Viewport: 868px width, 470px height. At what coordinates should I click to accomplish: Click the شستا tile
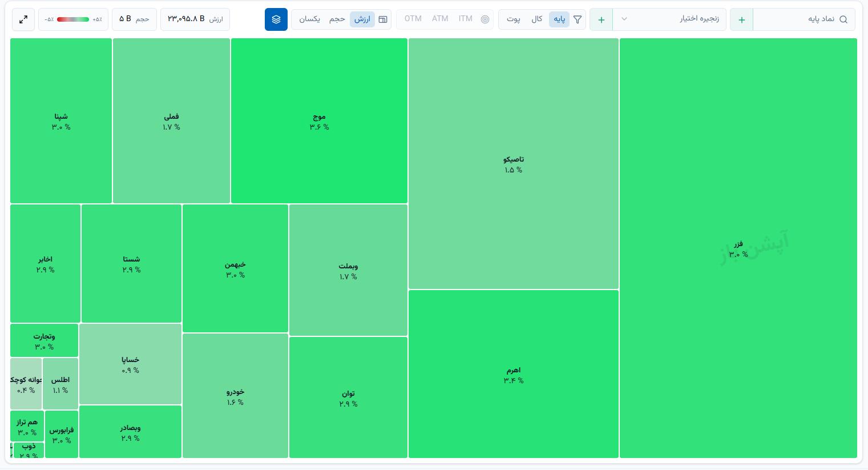(x=131, y=263)
